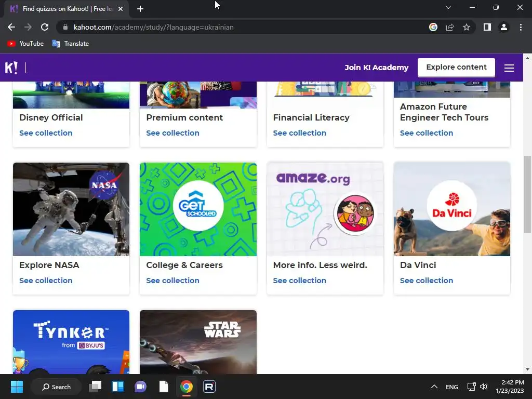
Task: Open the YouTube bookmark
Action: pyautogui.click(x=25, y=44)
